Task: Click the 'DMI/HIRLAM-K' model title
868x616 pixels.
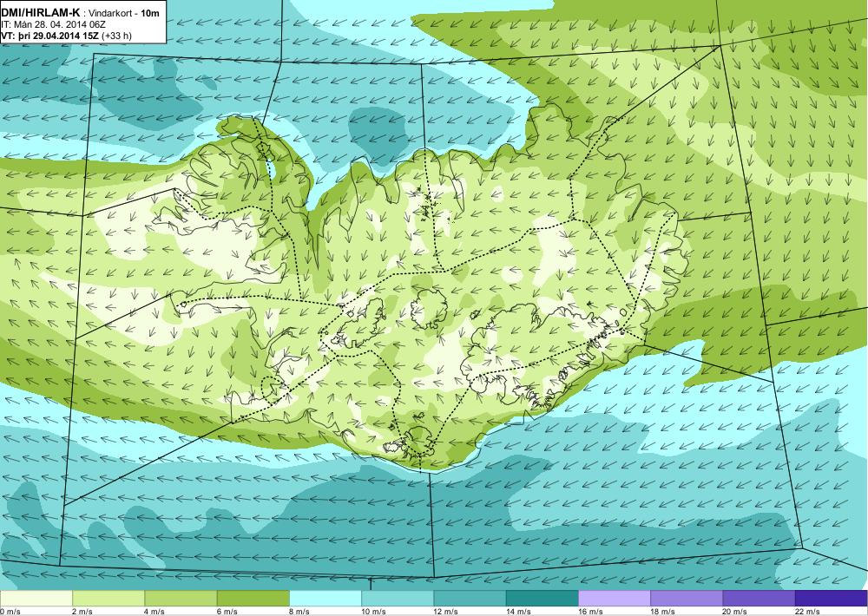Action: click(41, 11)
